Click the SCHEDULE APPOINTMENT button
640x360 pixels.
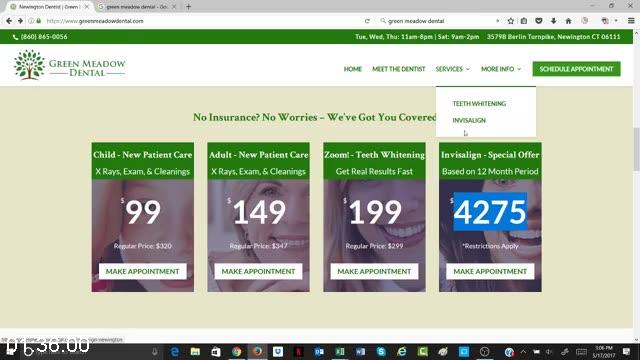pos(576,69)
